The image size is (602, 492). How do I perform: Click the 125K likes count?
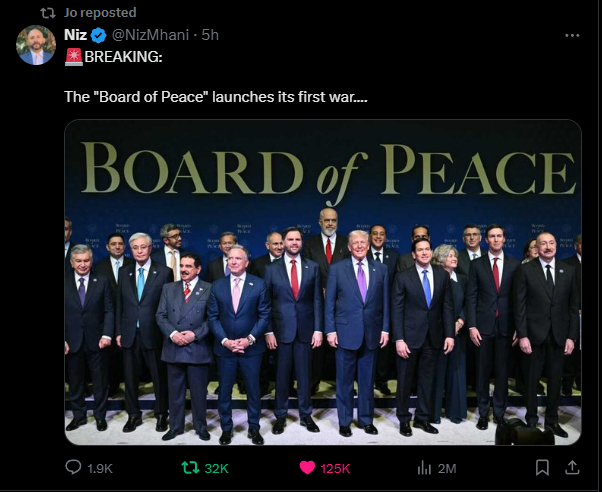coord(337,468)
